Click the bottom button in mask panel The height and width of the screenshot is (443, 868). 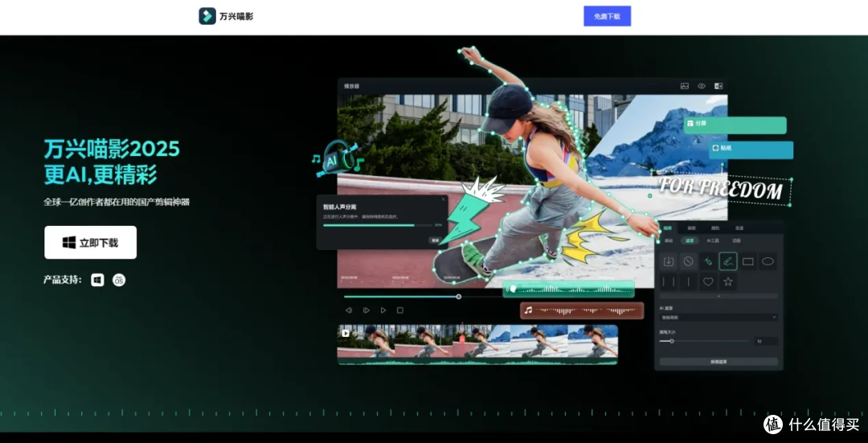click(x=719, y=362)
